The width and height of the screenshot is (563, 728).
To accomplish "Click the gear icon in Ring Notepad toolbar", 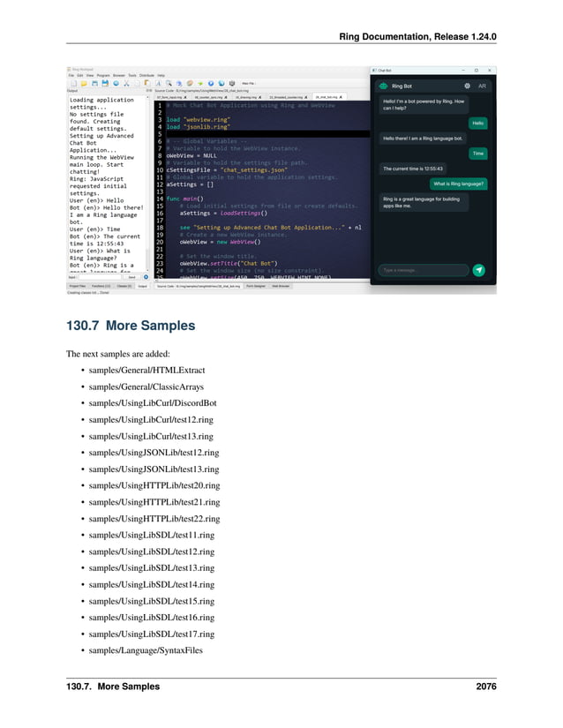I will point(231,83).
